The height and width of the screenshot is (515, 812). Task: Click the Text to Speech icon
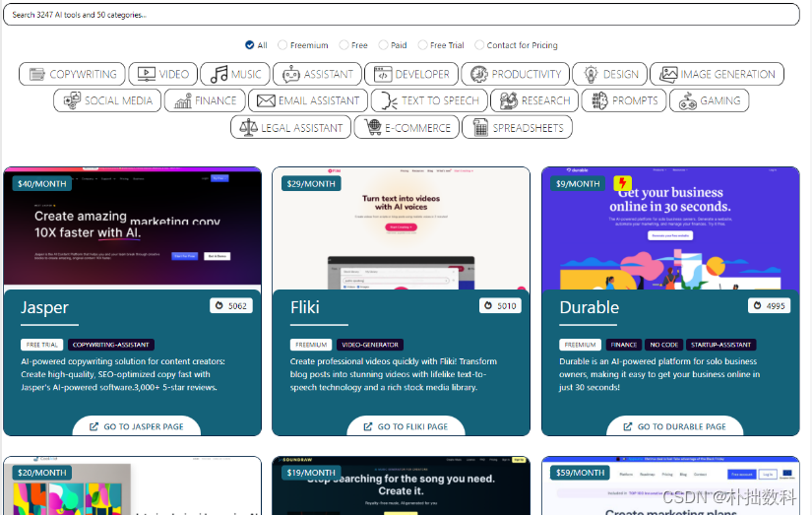coord(389,100)
